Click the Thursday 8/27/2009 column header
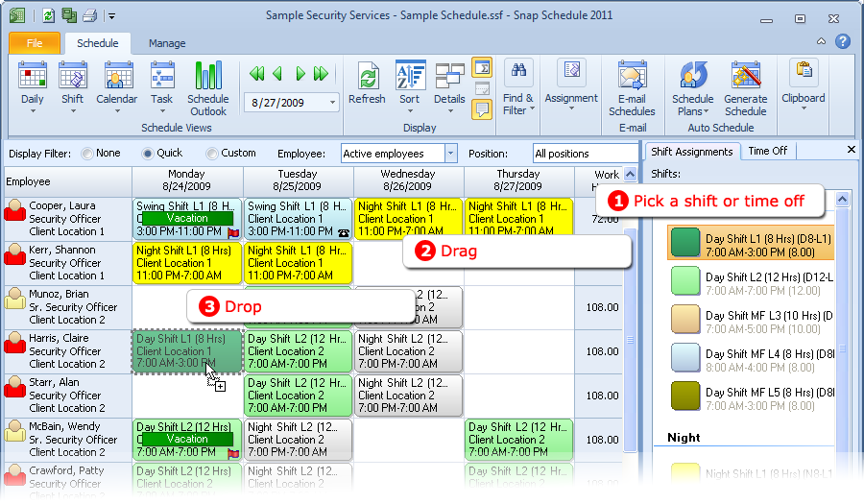Screen dimensions: 864x504 518,180
